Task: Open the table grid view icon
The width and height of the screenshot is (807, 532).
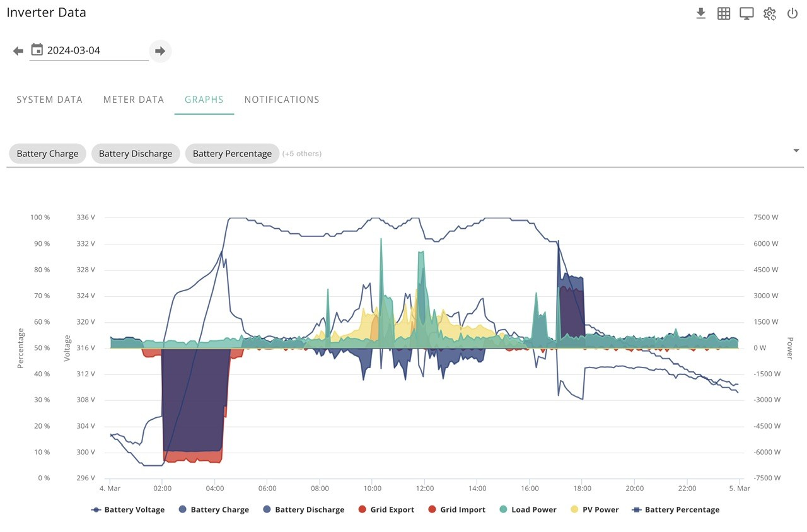Action: coord(724,13)
